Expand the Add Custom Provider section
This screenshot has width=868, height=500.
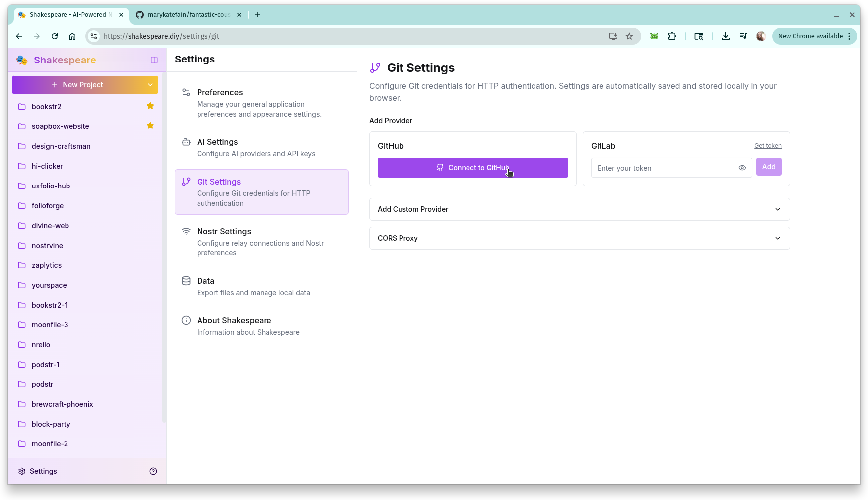(x=579, y=209)
